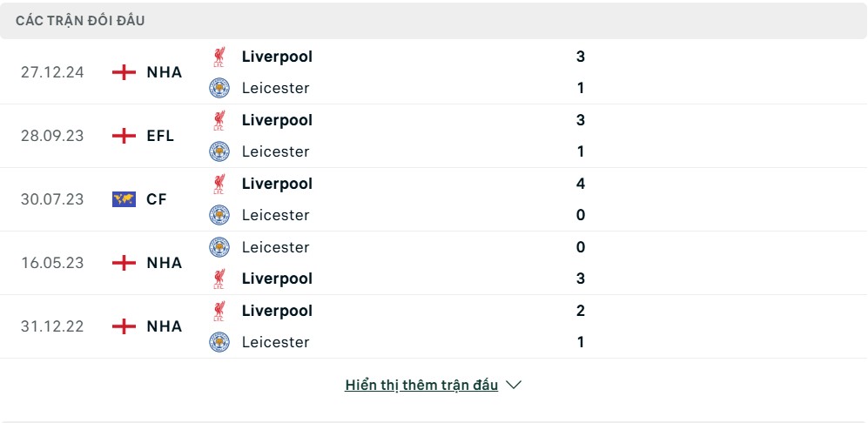This screenshot has height=423, width=868.
Task: Click Các trận đối đầu section header
Action: point(80,21)
